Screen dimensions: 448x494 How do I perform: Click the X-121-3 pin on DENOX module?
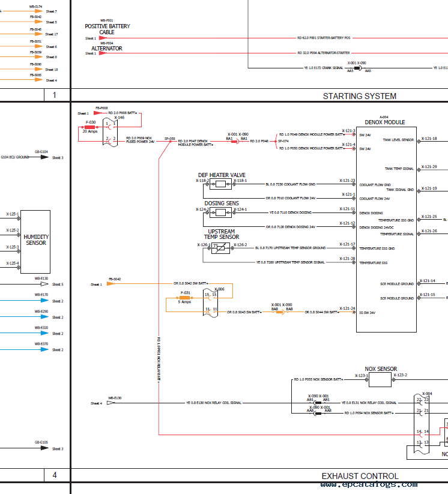tap(354, 134)
